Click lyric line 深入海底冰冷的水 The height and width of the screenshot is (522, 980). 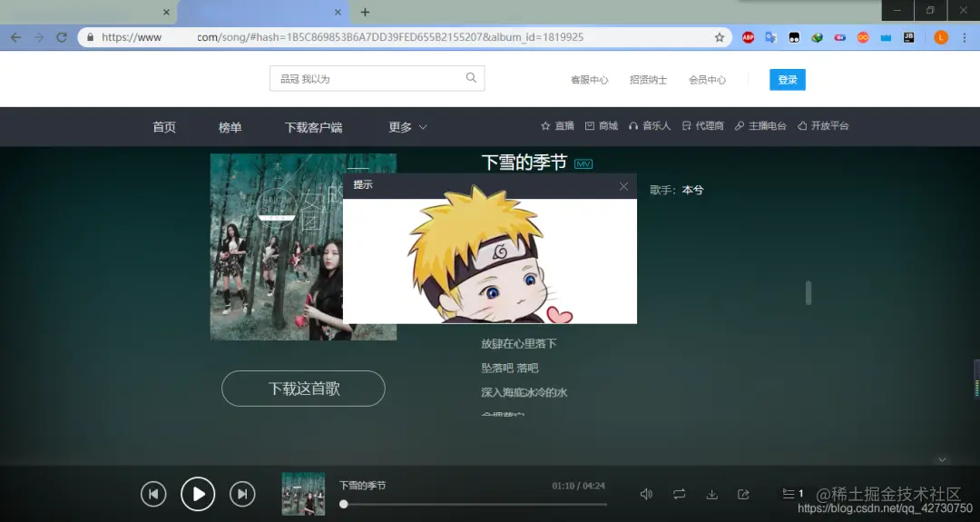(524, 392)
